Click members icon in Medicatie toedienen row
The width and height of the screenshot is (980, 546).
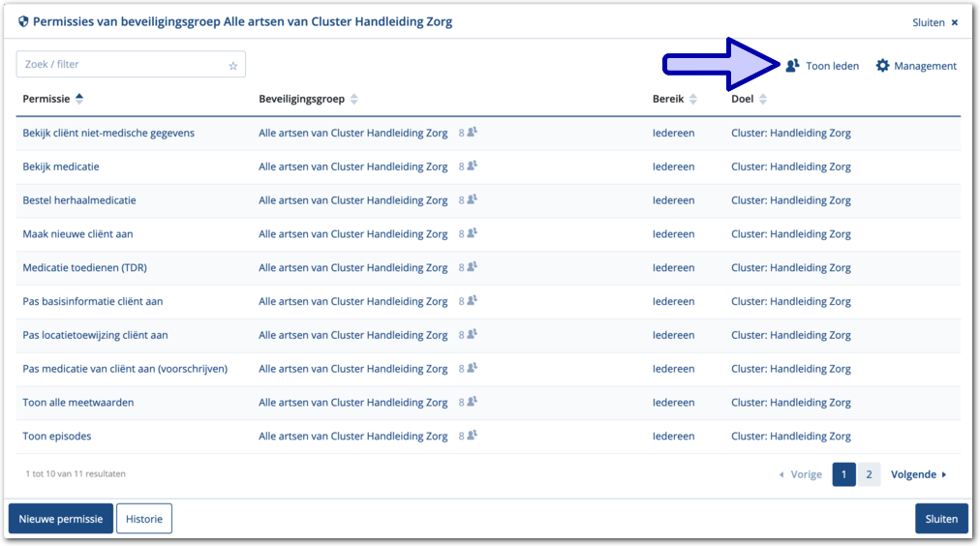(473, 267)
